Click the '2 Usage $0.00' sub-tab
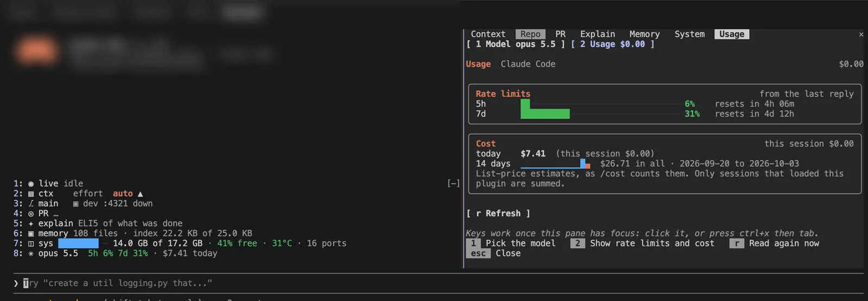 612,44
